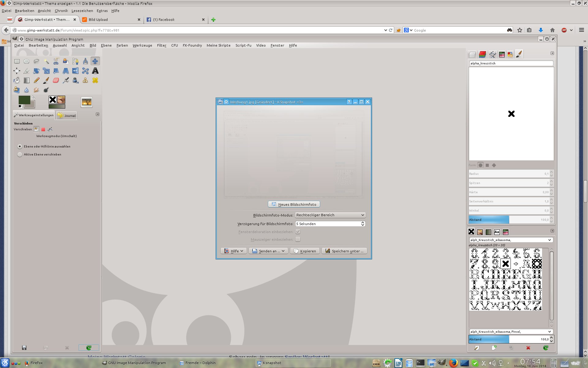
Task: Select the Airbrush tool
Action: pyautogui.click(x=66, y=80)
